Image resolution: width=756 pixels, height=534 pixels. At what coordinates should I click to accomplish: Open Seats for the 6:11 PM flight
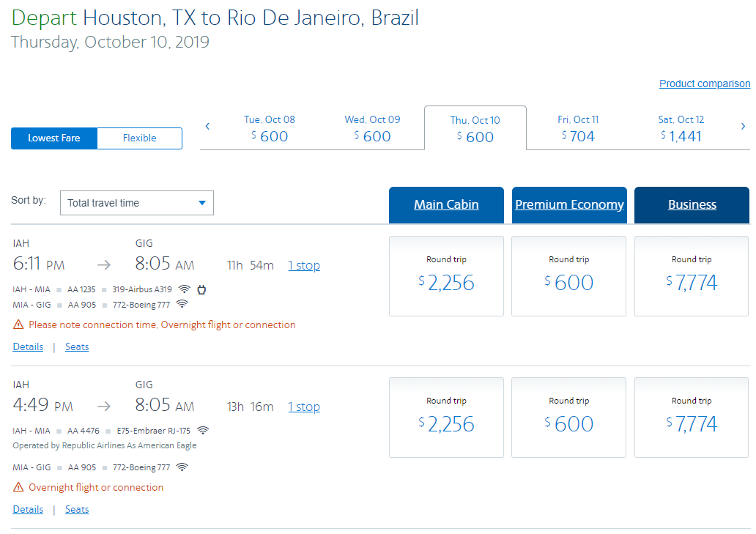pyautogui.click(x=77, y=346)
